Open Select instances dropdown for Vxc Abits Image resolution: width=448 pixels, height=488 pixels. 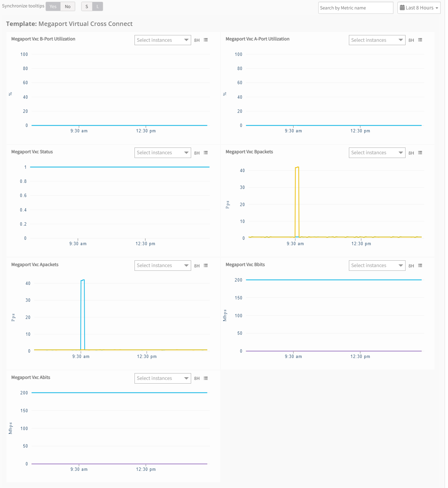[x=162, y=378]
